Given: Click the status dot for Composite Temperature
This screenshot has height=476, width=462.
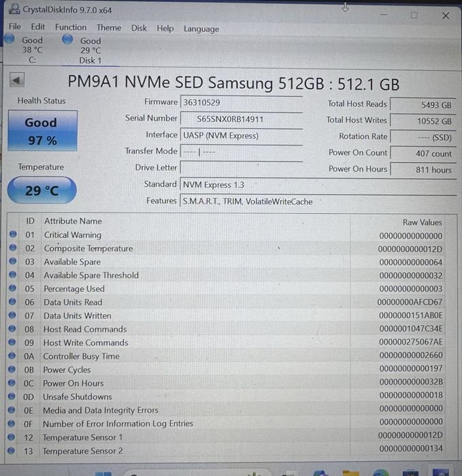Looking at the screenshot, I should 13,248.
